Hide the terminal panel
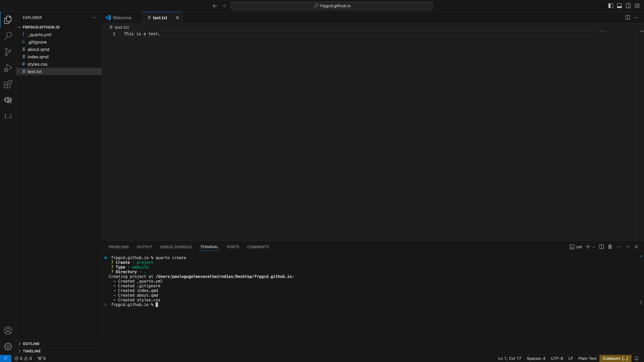Screen dimensions: 644x362 pyautogui.click(x=636, y=247)
